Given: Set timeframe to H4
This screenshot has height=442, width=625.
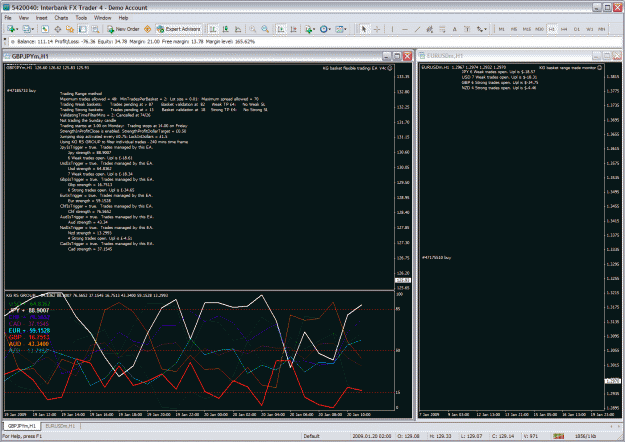Looking at the screenshot, I should tap(564, 29).
